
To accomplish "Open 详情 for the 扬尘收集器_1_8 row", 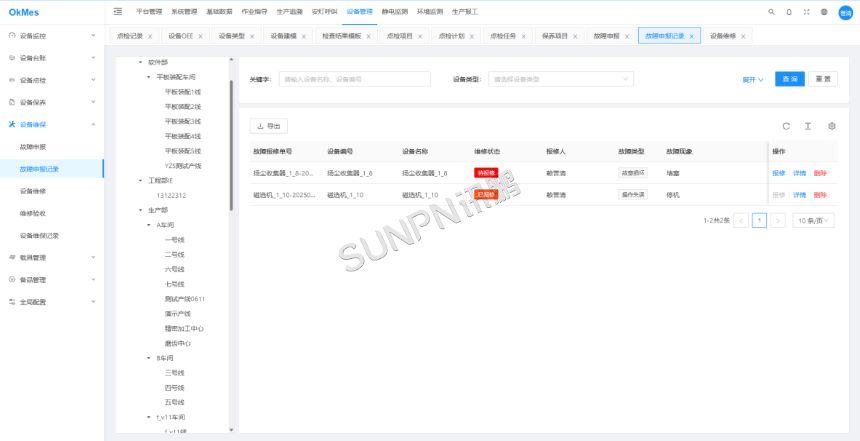I will [x=800, y=173].
